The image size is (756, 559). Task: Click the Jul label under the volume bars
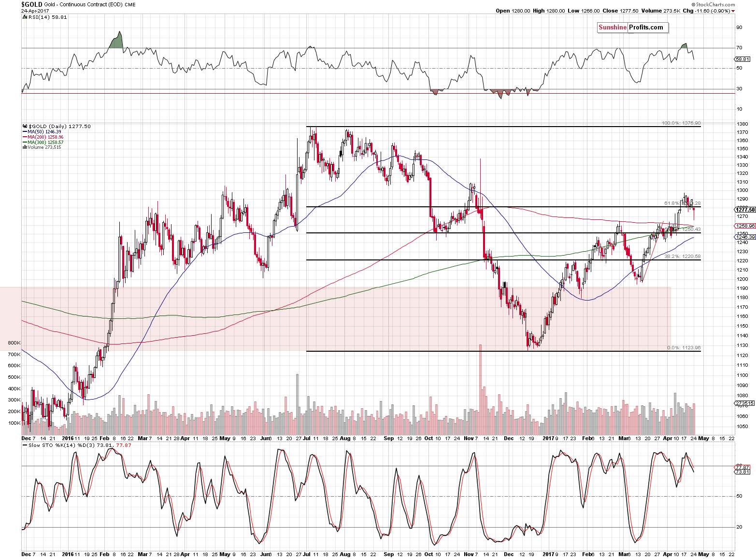(x=306, y=439)
